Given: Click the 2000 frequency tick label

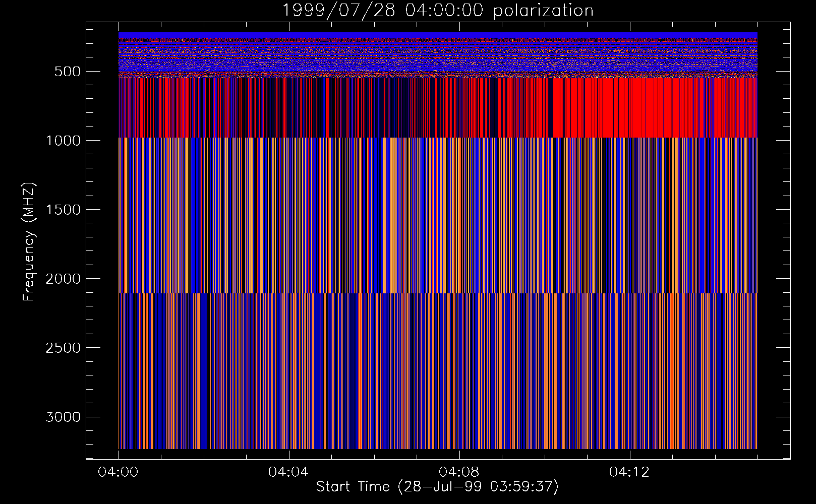Looking at the screenshot, I should coord(63,279).
